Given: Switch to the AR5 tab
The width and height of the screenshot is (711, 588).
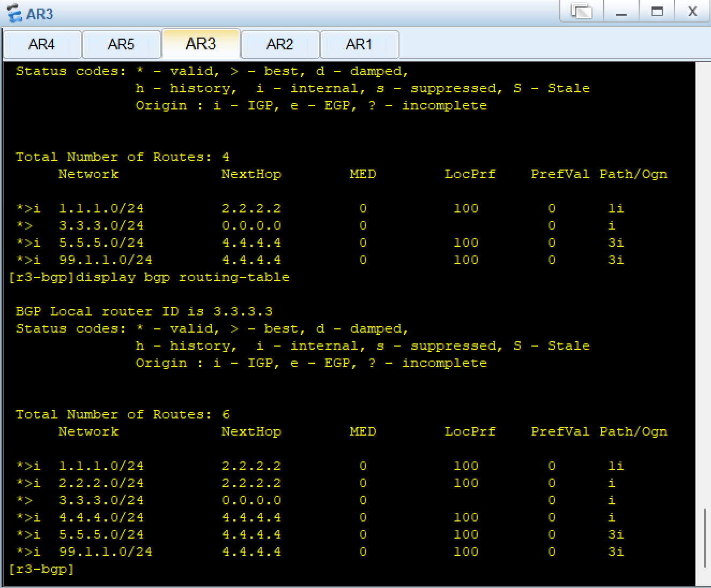Looking at the screenshot, I should [121, 44].
